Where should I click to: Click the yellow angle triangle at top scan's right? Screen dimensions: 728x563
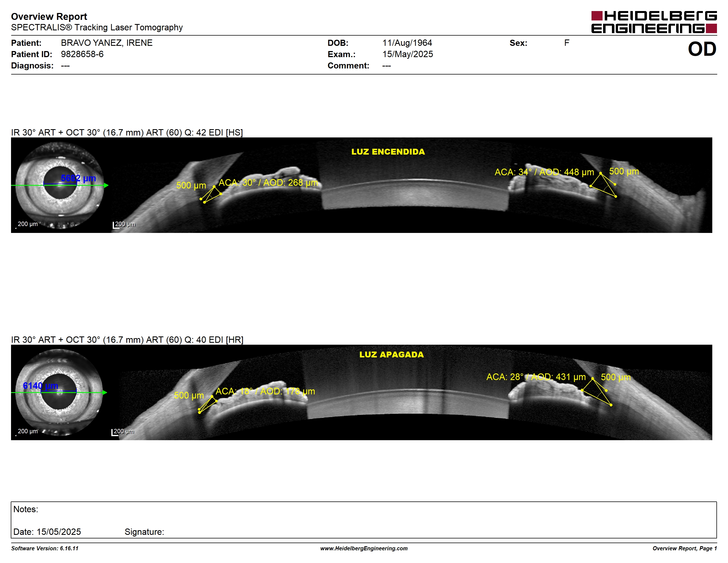point(604,185)
